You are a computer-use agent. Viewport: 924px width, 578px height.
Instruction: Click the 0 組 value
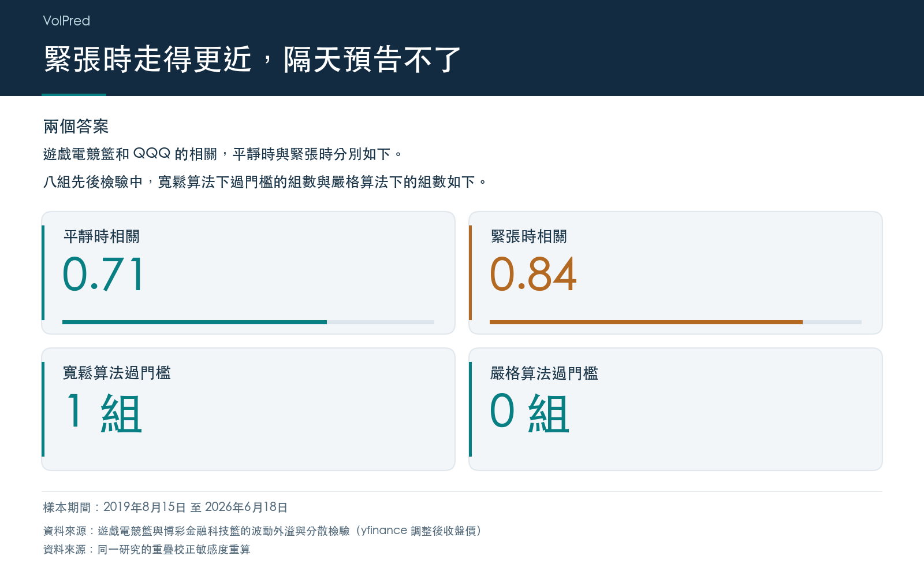click(530, 412)
